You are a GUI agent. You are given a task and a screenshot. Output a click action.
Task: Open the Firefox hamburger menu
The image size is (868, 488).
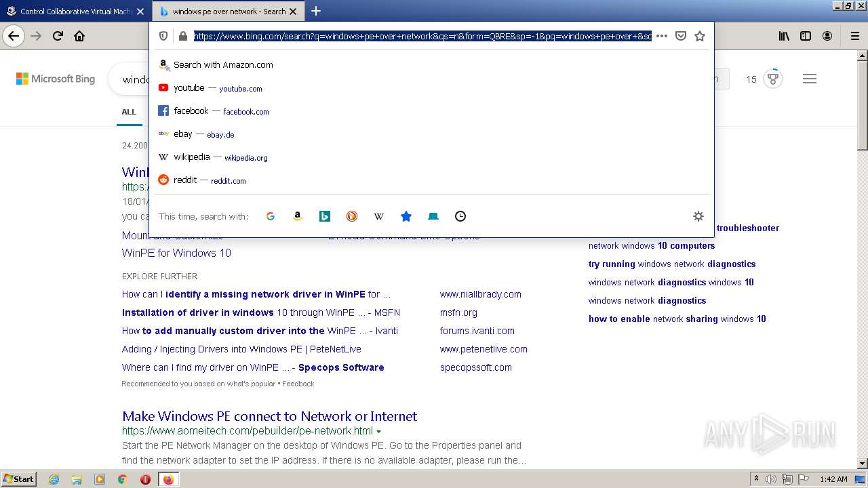[x=854, y=36]
